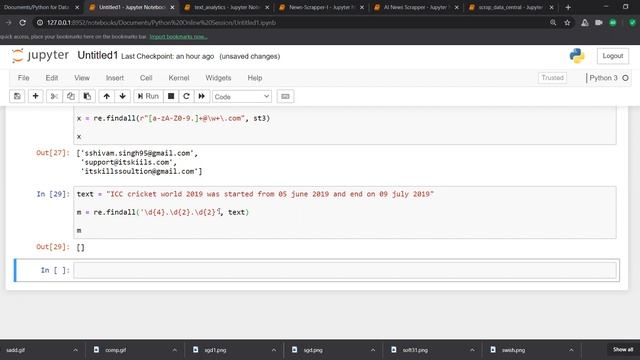Switch to the News-Scrapper-I notebook tab
The image size is (640, 360).
click(x=320, y=7)
